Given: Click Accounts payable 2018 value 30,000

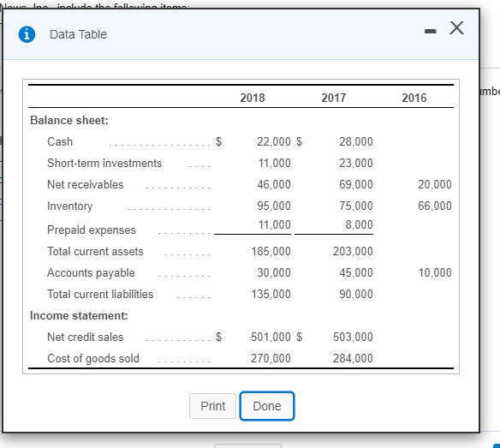Looking at the screenshot, I should pyautogui.click(x=274, y=272).
